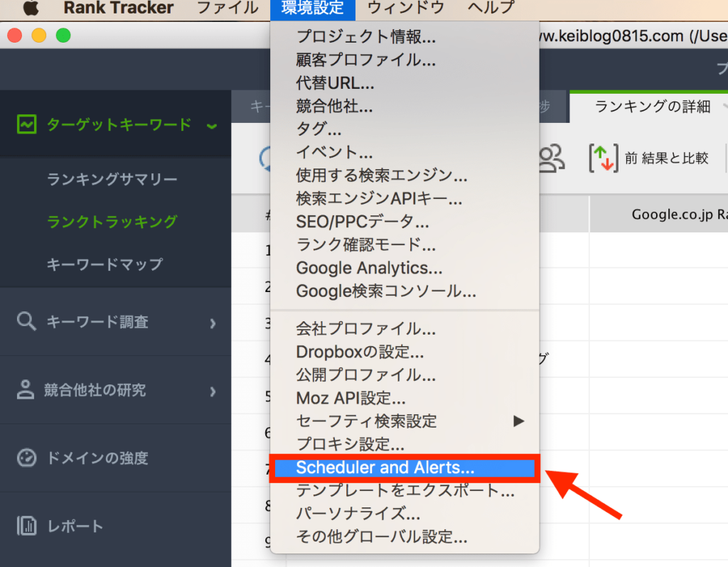This screenshot has width=728, height=567.
Task: Expand セーフティ検索設定 submenu arrow
Action: (x=518, y=421)
